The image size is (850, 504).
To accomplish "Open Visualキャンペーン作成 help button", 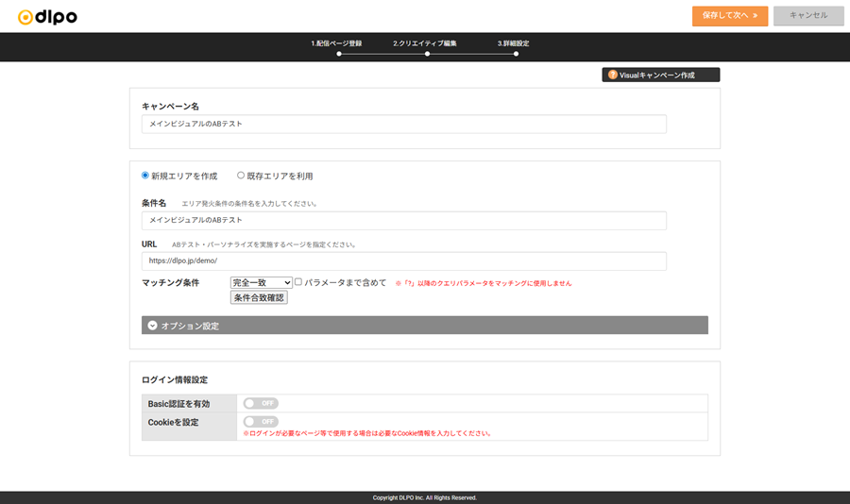I will pos(661,75).
